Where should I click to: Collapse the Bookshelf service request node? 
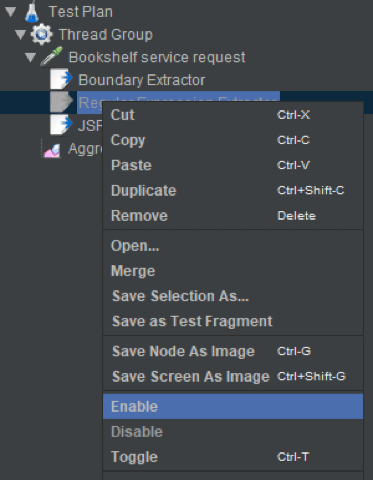click(x=31, y=57)
